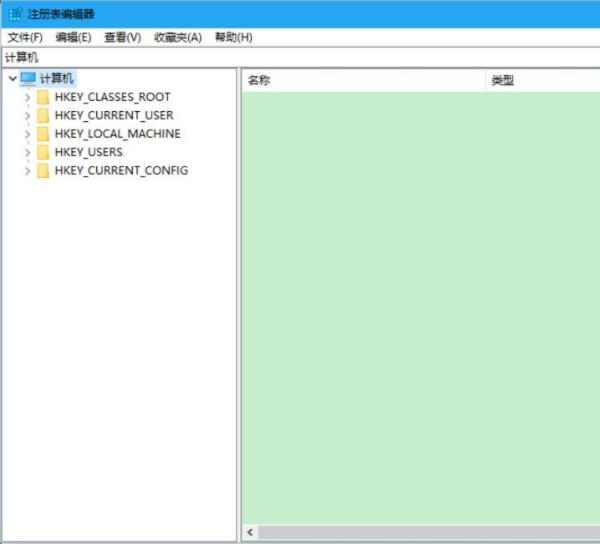Click the 计算机 computer icon in tree

point(28,78)
